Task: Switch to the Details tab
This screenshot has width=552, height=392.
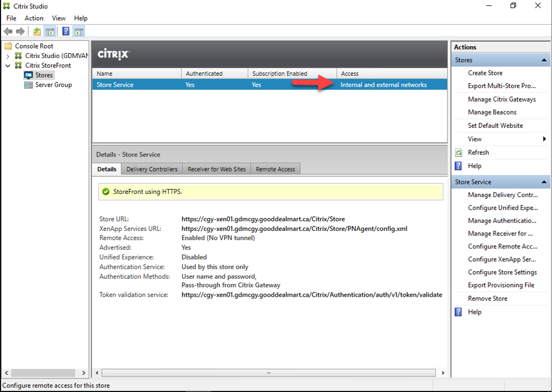Action: click(x=107, y=169)
